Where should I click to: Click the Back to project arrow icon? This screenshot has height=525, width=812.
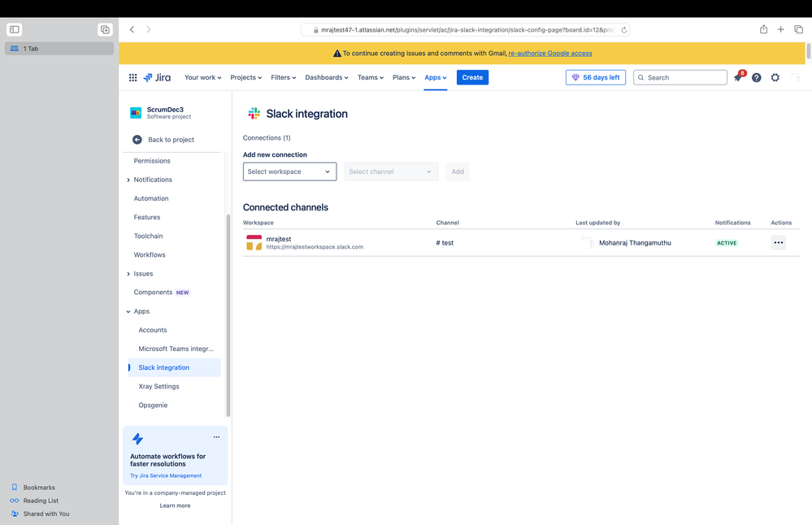[x=137, y=140]
